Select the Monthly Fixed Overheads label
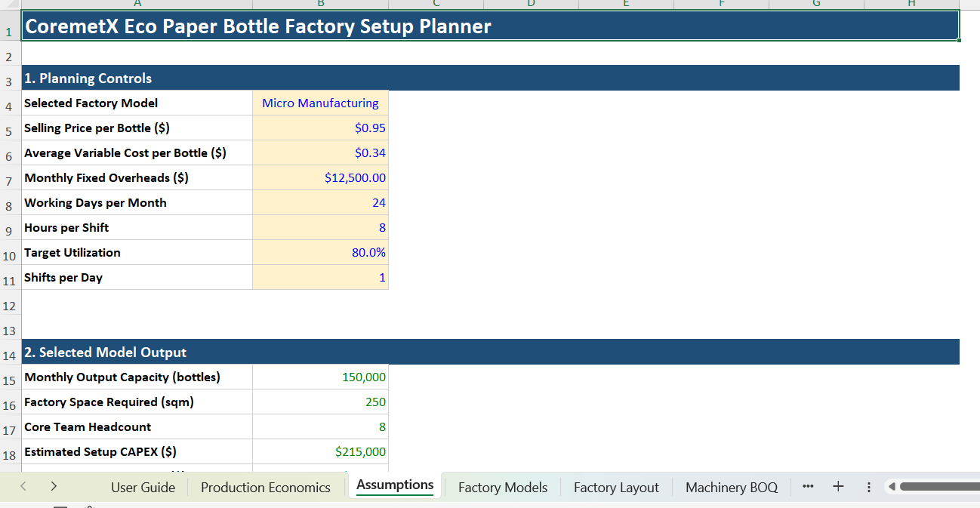980x508 pixels. 137,177
